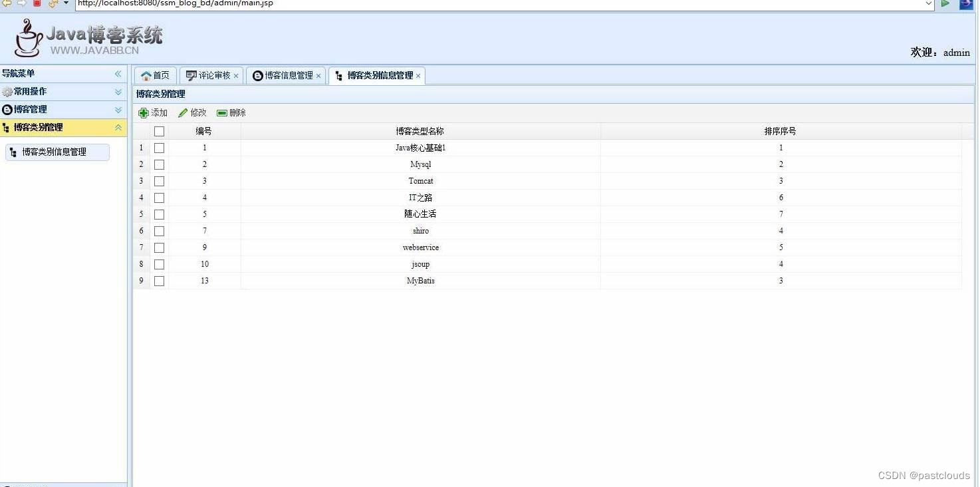This screenshot has width=980, height=487.
Task: Click the green Add (添加) icon
Action: [x=143, y=113]
